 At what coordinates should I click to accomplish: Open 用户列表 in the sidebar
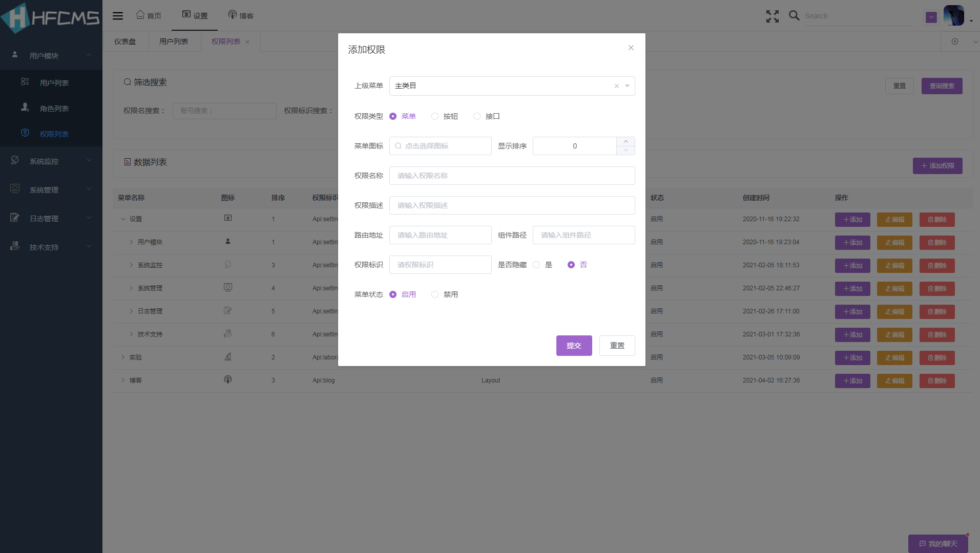point(51,82)
